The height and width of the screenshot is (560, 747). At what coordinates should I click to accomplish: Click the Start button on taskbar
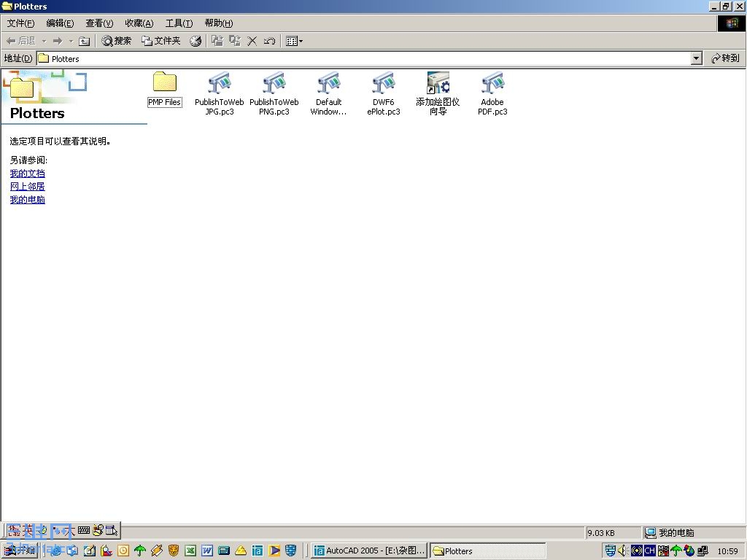click(20, 551)
